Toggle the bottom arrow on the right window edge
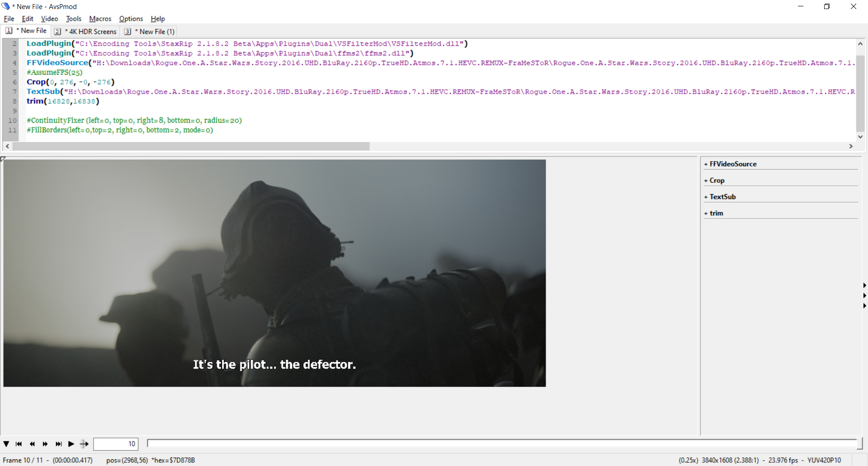This screenshot has width=868, height=466. click(x=865, y=305)
